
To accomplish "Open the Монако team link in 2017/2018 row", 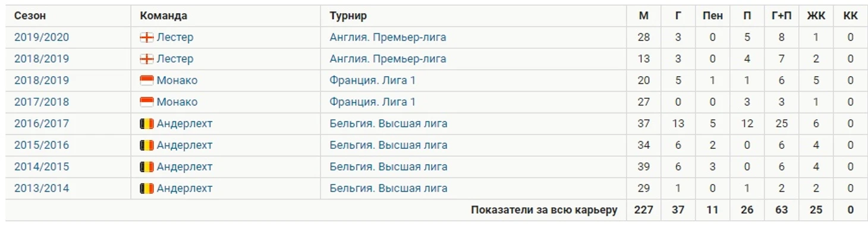I will [177, 102].
